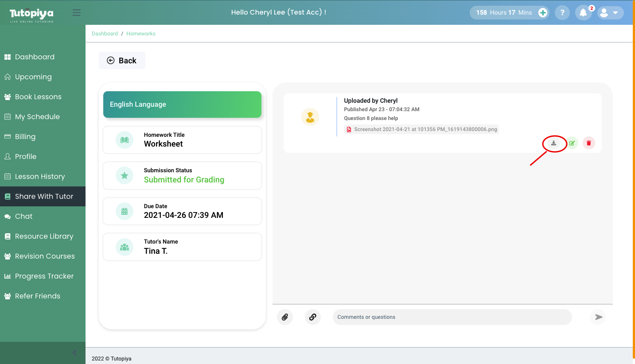
Task: Open the user account dropdown
Action: 610,13
